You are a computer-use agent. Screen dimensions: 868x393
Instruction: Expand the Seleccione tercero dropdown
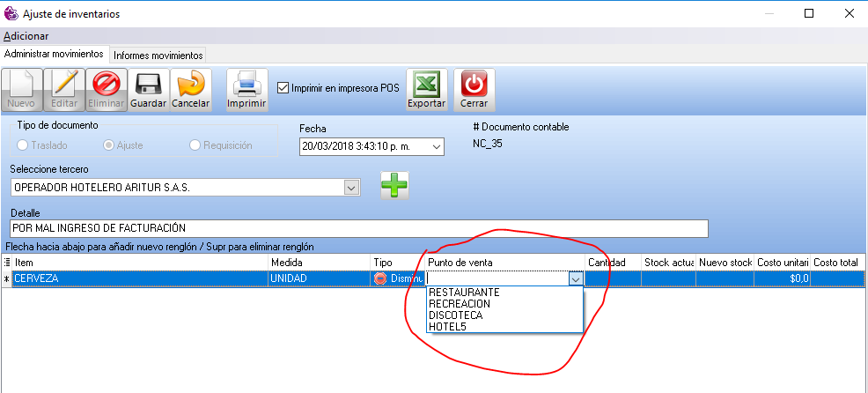tap(351, 187)
